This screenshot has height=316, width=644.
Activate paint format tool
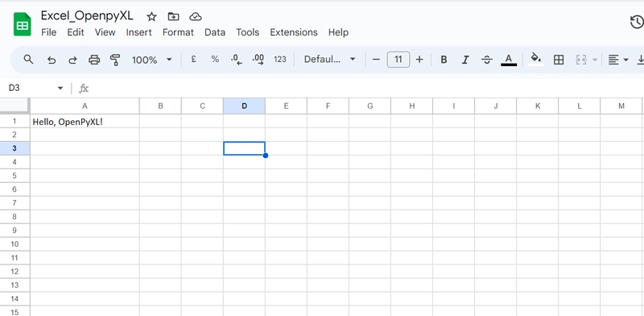click(x=115, y=60)
